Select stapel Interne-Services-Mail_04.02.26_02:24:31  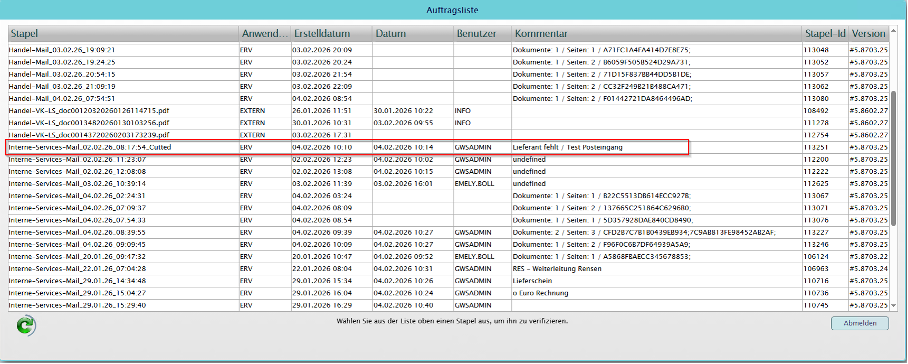point(77,196)
